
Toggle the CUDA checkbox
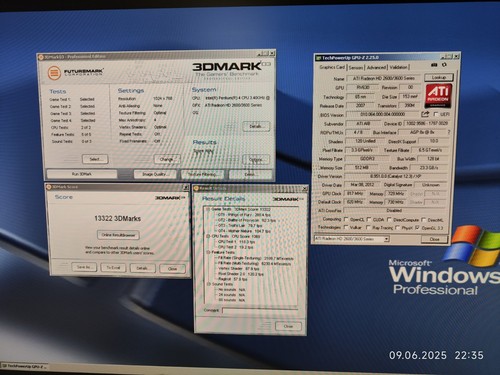coord(369,220)
